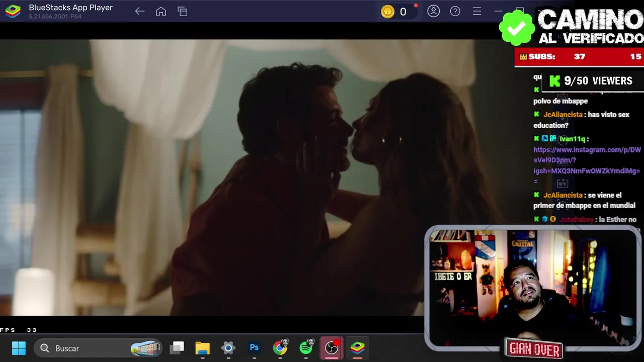Click chat message 'se viene el primer de mbappe'
The height and width of the screenshot is (362, 644).
click(x=584, y=200)
